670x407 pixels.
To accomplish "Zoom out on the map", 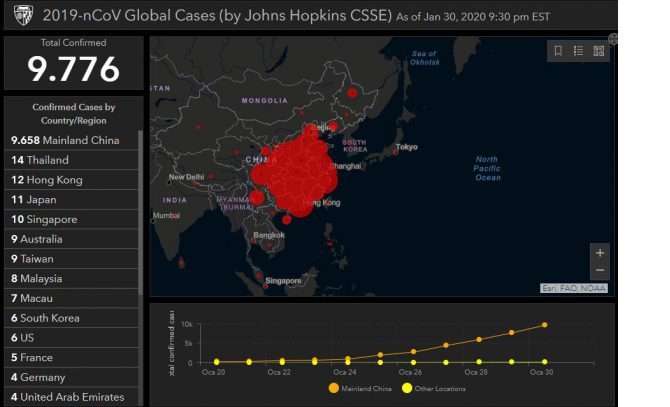I will tap(599, 270).
